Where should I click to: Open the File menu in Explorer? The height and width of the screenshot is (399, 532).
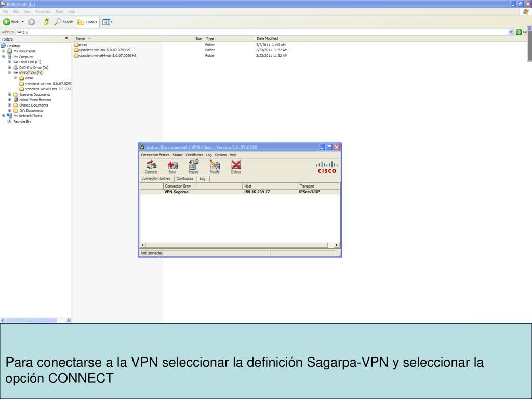pos(5,11)
